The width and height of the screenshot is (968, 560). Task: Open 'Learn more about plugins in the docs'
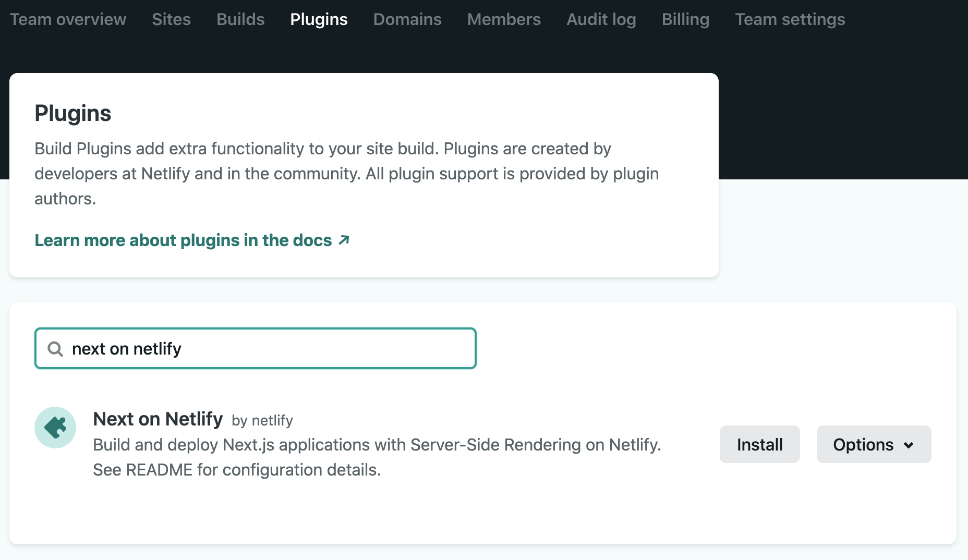pos(183,240)
